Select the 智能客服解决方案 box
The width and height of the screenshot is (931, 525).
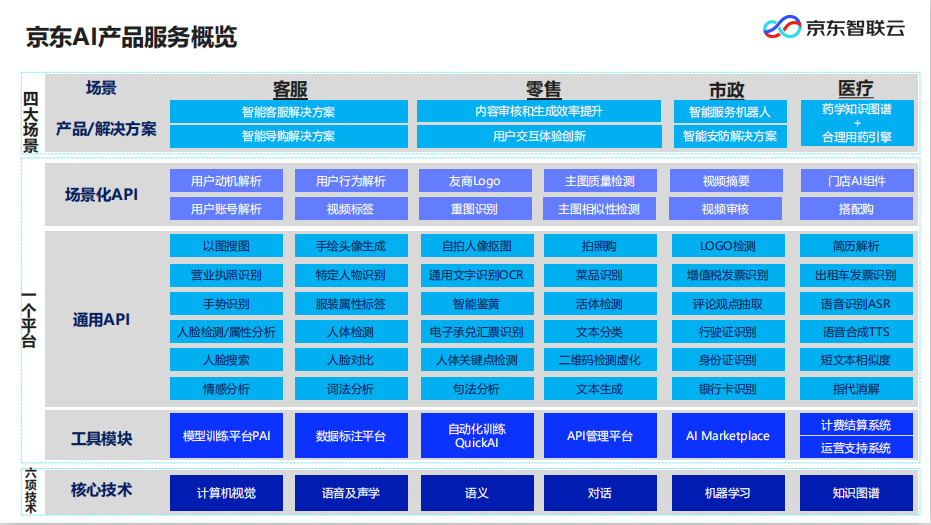pos(289,112)
